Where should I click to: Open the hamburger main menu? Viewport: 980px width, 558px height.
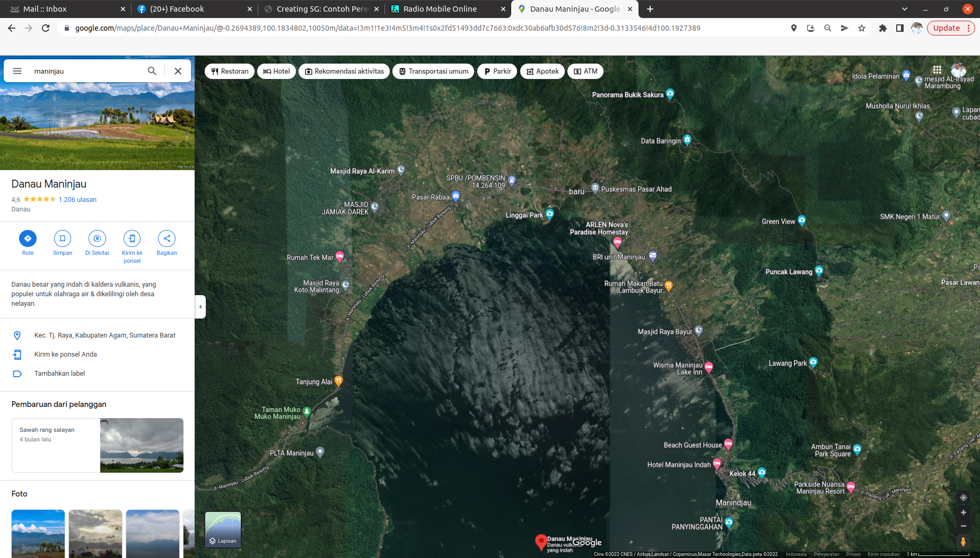pos(17,71)
